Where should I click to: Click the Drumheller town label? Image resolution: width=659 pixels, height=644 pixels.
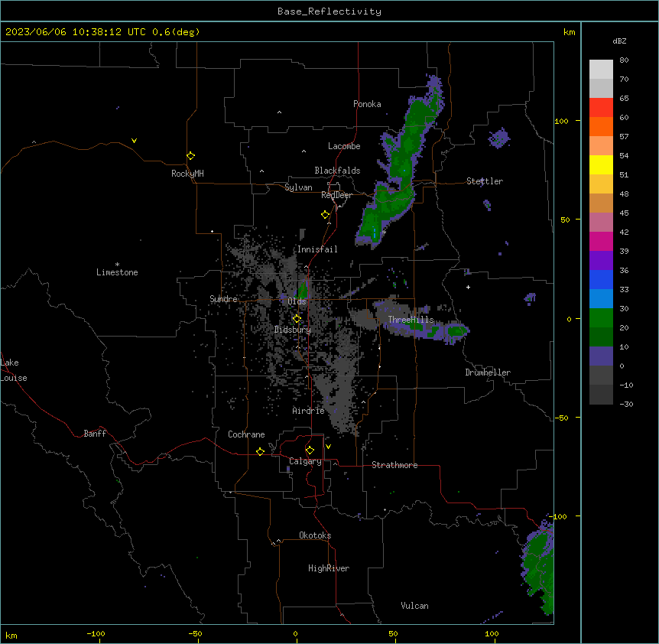488,372
